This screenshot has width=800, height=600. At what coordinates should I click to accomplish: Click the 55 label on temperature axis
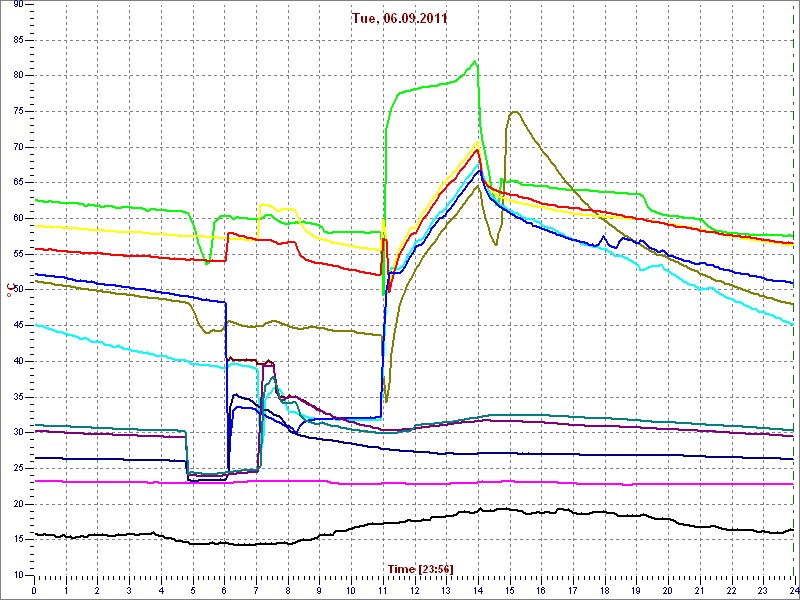[18, 255]
